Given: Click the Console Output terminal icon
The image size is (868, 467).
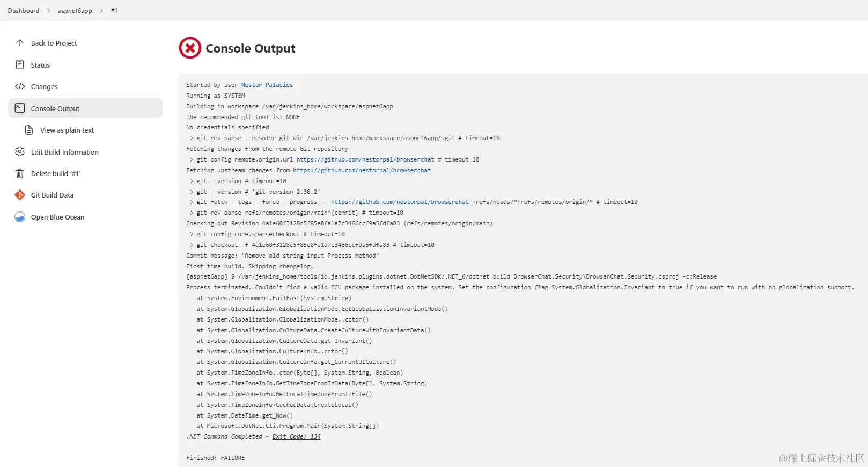Looking at the screenshot, I should pyautogui.click(x=20, y=108).
